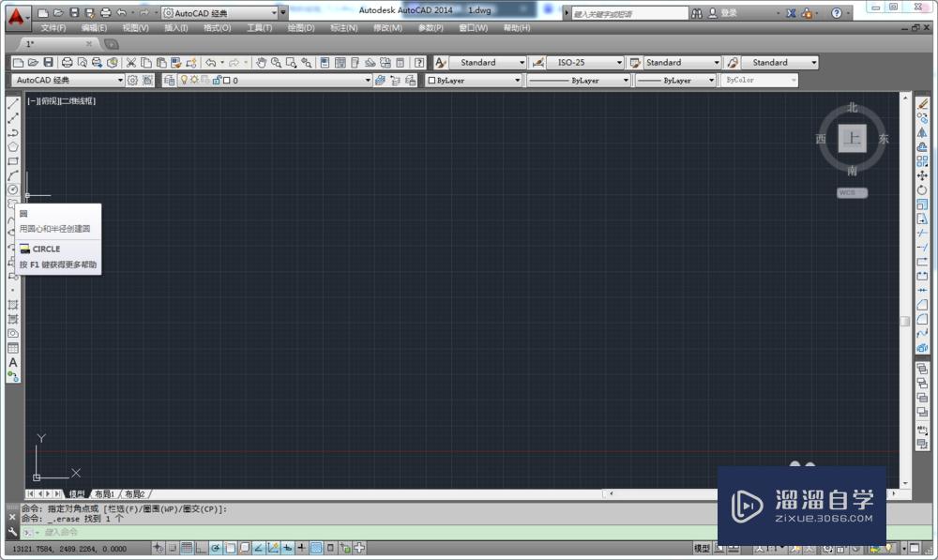The width and height of the screenshot is (938, 560).
Task: Click the Pan hand icon
Action: point(261,62)
